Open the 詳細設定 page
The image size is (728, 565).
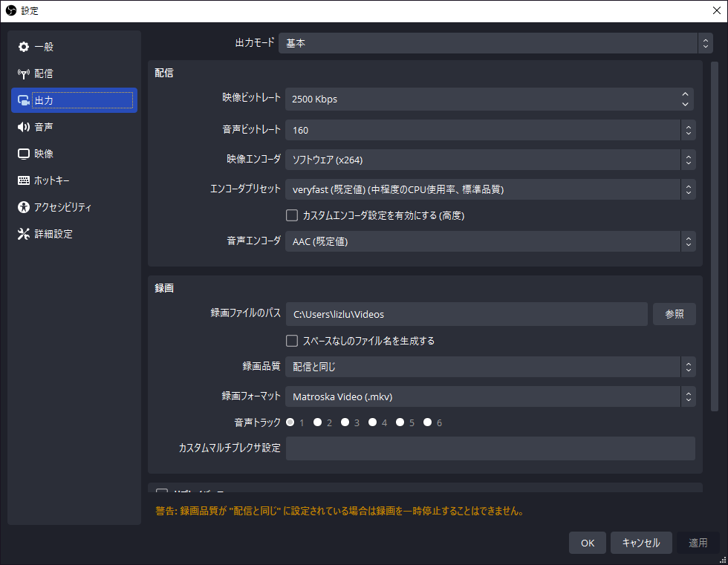[x=74, y=234]
